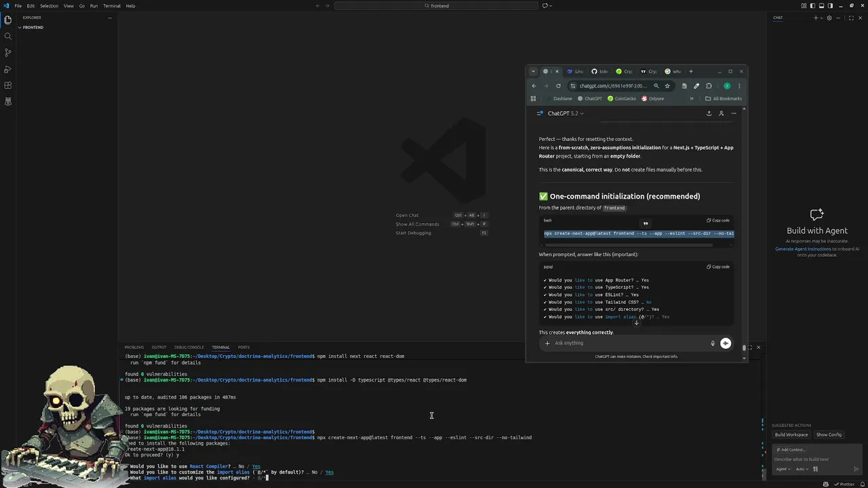
Task: Open the File menu
Action: pyautogui.click(x=18, y=5)
